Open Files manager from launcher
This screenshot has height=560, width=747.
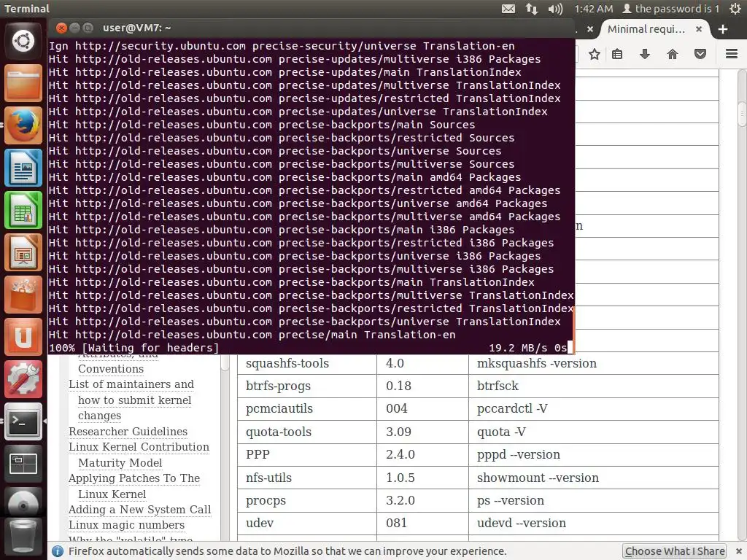point(23,83)
